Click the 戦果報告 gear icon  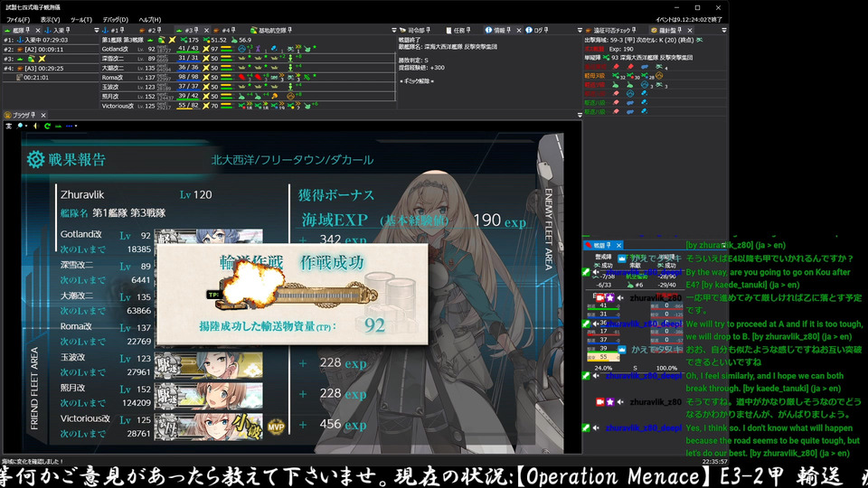(35, 159)
